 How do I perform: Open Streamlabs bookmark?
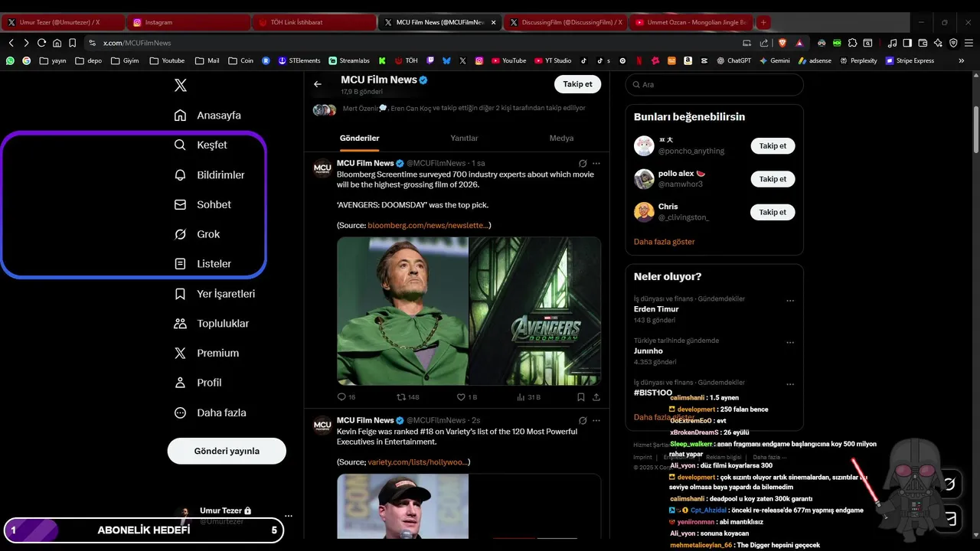point(348,60)
